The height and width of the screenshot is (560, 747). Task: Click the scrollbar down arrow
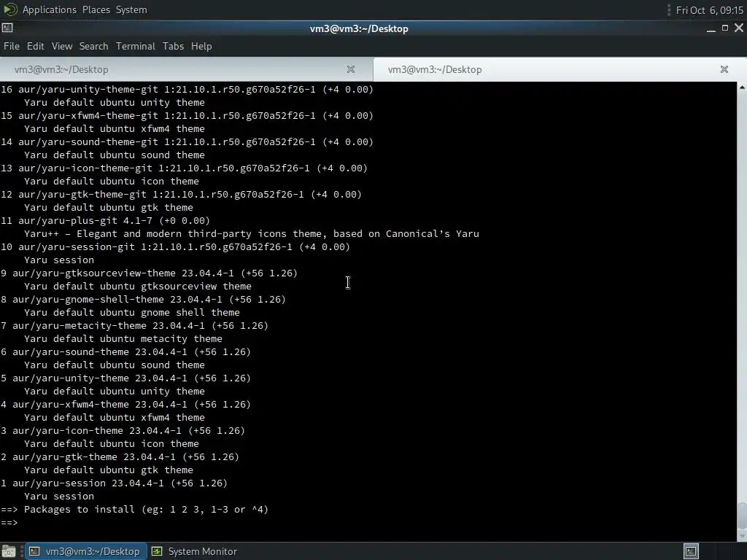(x=742, y=536)
